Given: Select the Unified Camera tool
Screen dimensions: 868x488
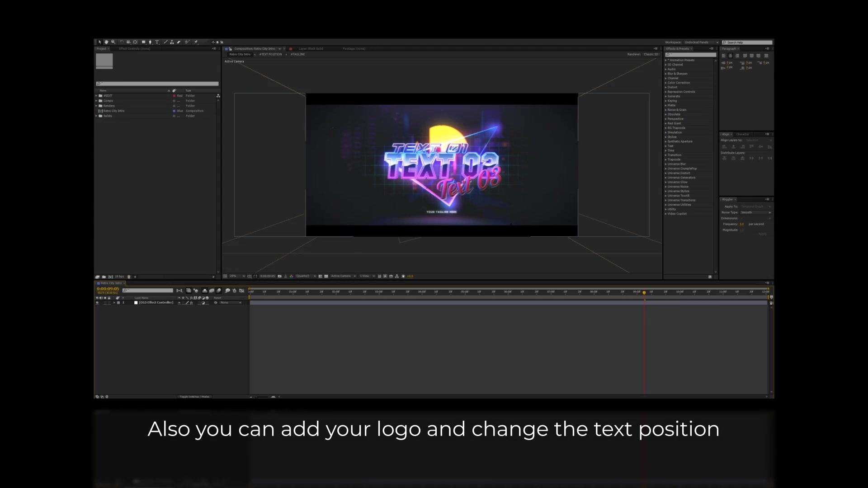Looking at the screenshot, I should click(128, 42).
